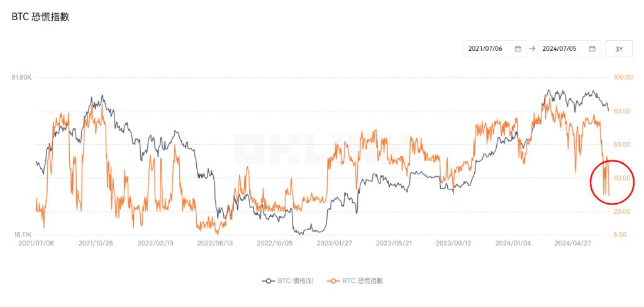The image size is (644, 307).
Task: Select the 2022/06/13 x-axis date label
Action: click(x=215, y=242)
